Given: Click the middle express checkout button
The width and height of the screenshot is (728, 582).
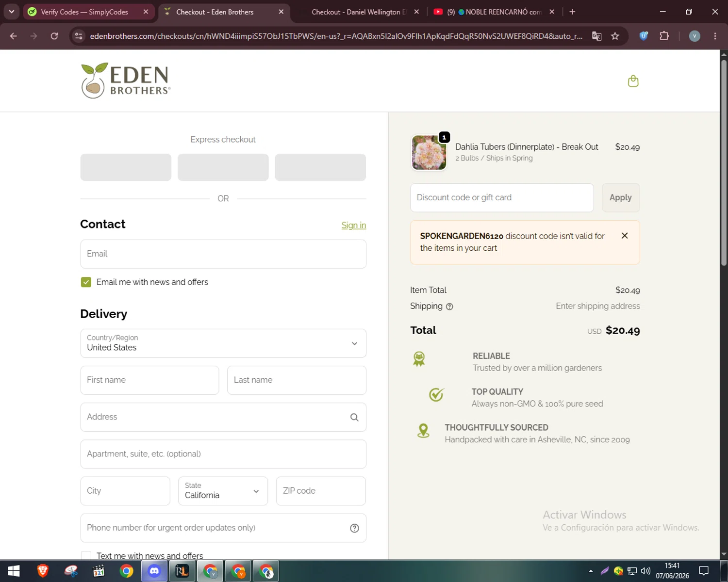Looking at the screenshot, I should [x=223, y=167].
